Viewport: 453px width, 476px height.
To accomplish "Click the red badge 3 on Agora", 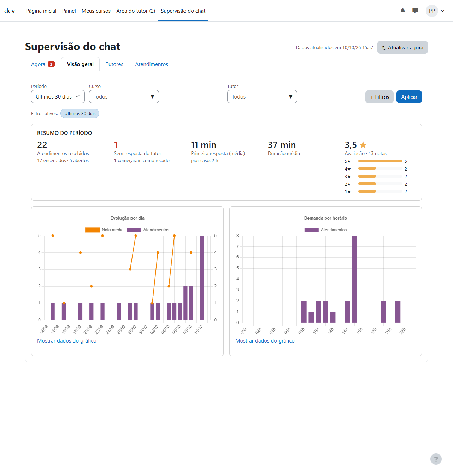I will click(x=51, y=64).
